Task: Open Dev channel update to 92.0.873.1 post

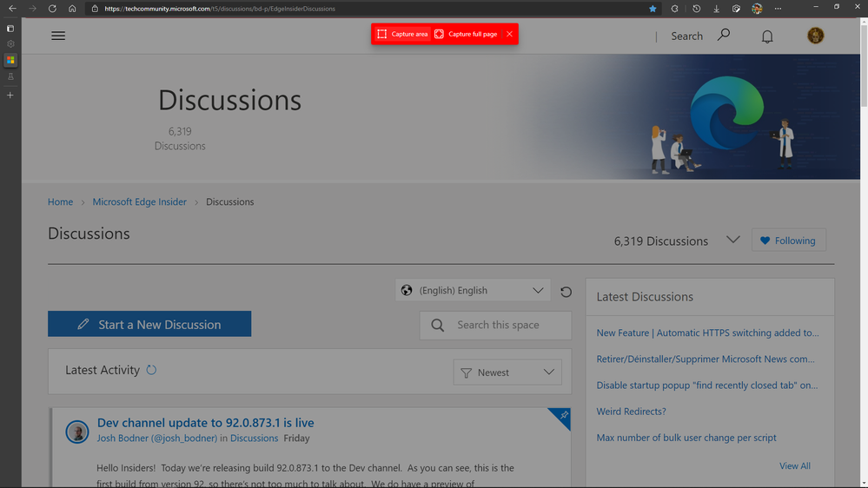Action: tap(205, 423)
